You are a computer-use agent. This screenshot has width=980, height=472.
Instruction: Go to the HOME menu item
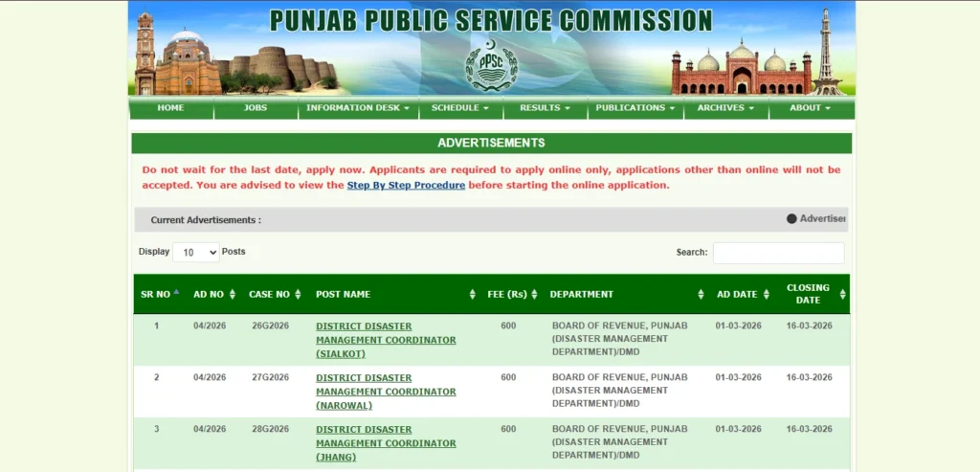[x=170, y=107]
